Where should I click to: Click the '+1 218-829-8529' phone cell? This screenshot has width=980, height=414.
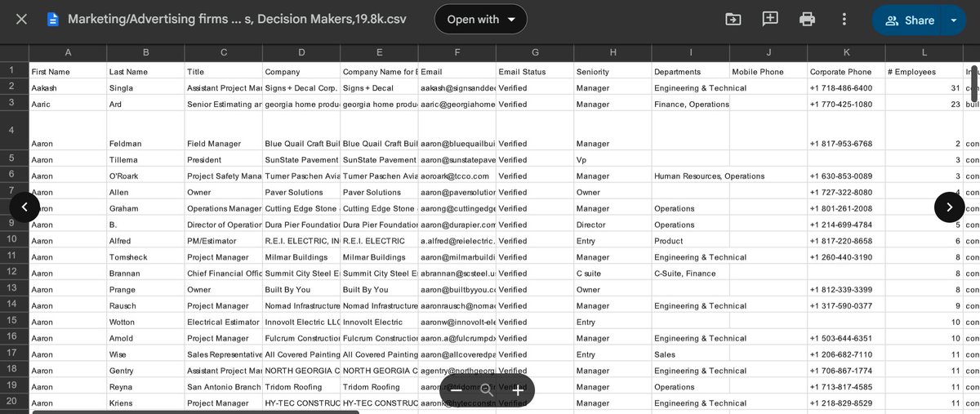pos(846,403)
